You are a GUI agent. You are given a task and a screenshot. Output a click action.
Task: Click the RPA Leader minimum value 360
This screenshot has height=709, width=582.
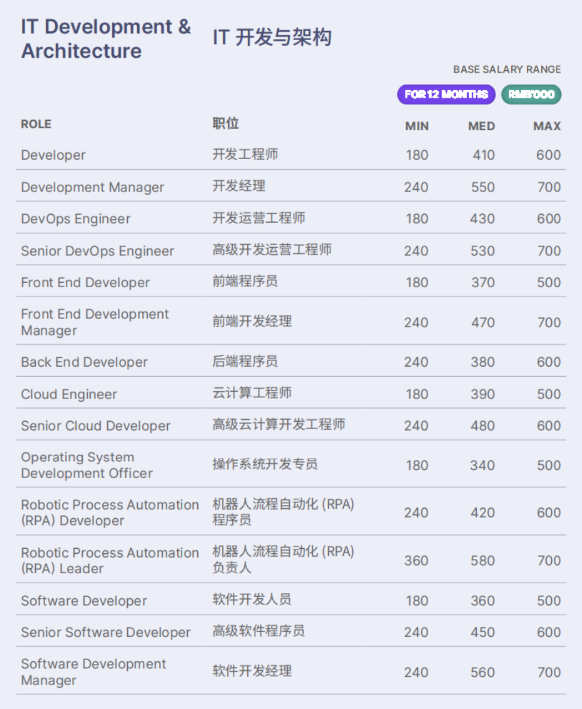point(416,561)
